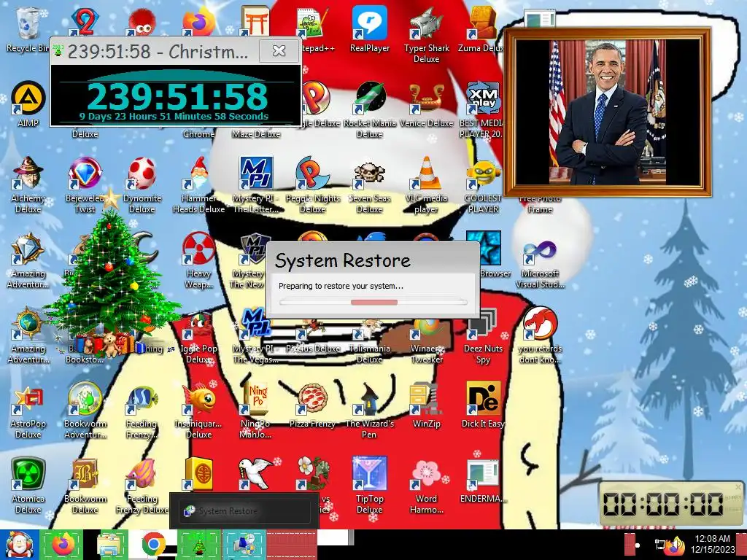This screenshot has height=560, width=747.
Task: Open The Wizard's Pen shortcut
Action: pos(370,411)
